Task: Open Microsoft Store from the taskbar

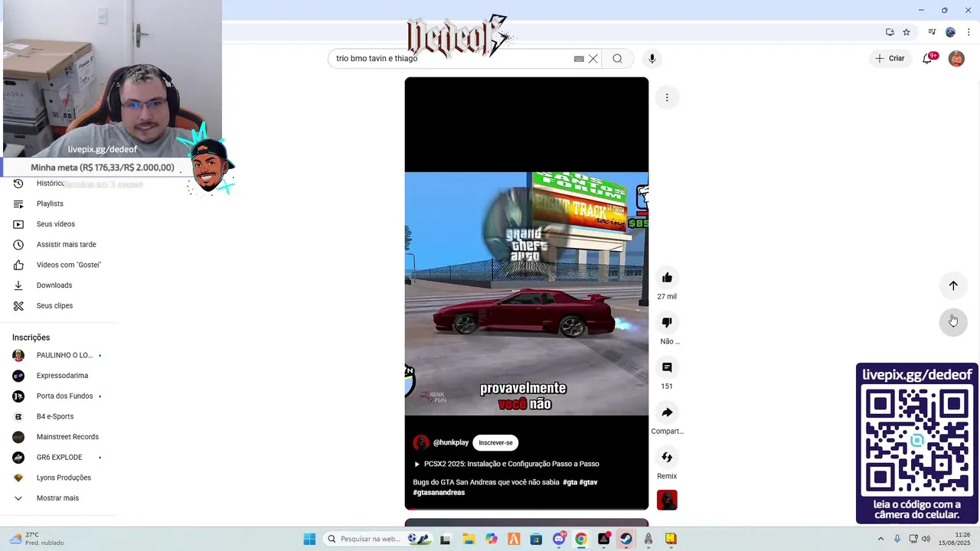Action: [536, 539]
